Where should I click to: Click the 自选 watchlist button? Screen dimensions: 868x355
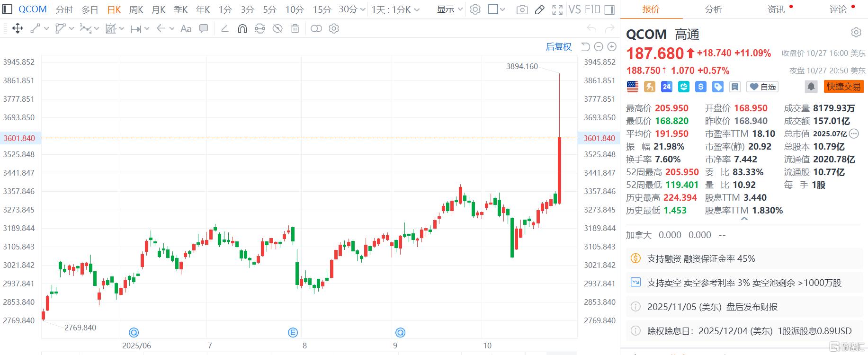coord(762,87)
